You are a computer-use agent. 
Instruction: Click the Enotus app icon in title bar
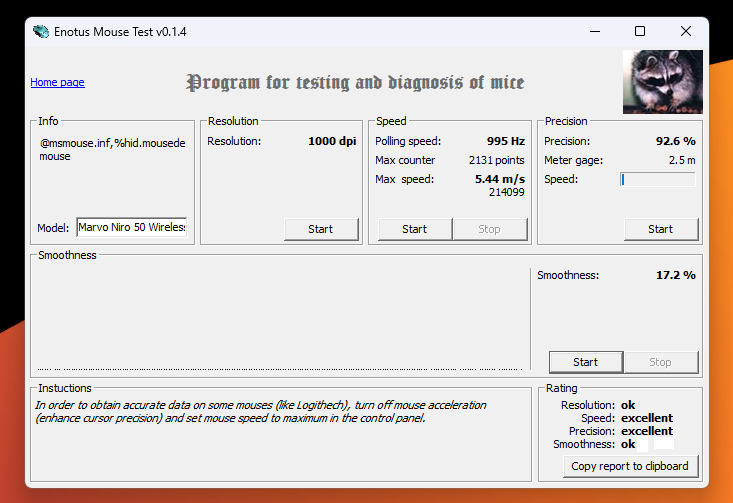coord(41,31)
